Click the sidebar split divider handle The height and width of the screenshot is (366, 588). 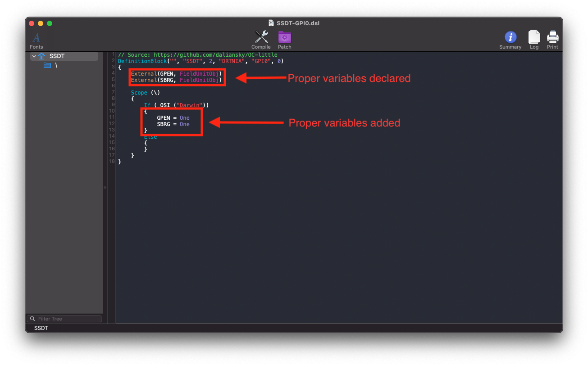pyautogui.click(x=105, y=187)
